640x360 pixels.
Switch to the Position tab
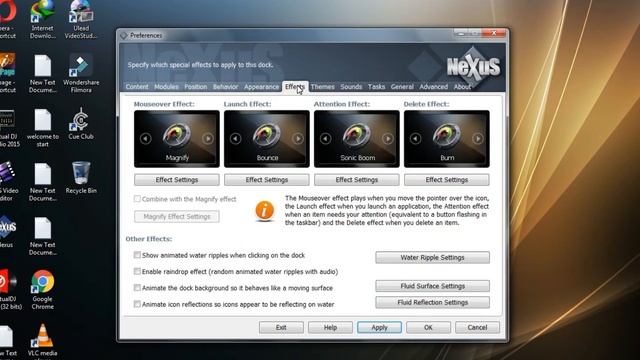point(196,87)
